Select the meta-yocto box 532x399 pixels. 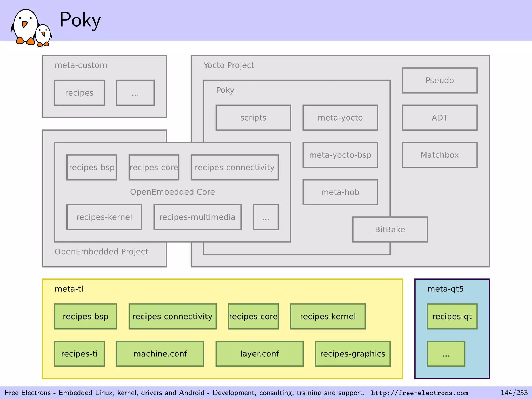point(340,118)
